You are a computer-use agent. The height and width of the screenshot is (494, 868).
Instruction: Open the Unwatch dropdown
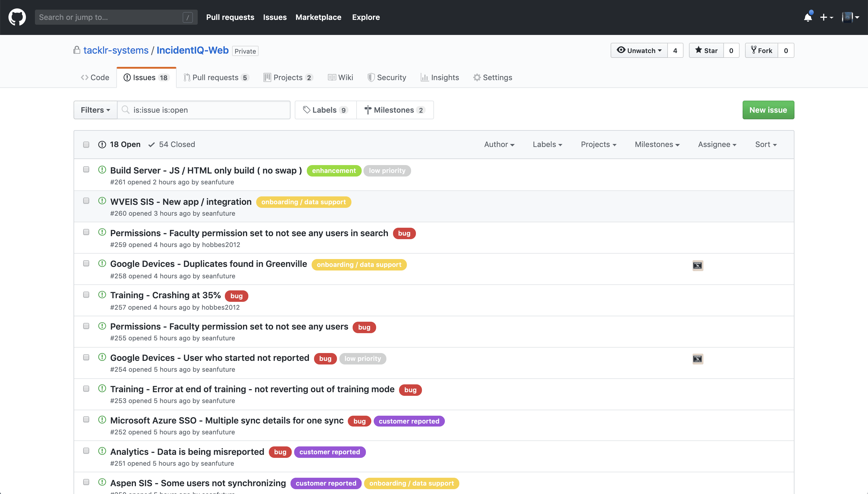[639, 50]
